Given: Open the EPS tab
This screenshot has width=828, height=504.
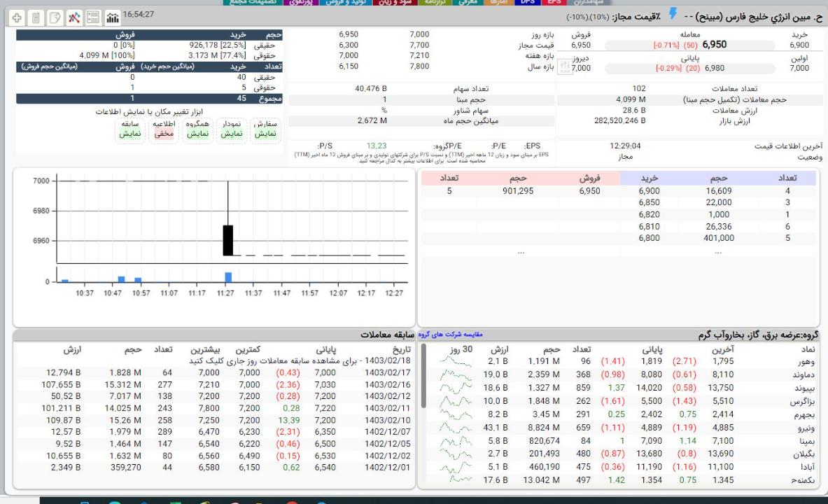Looking at the screenshot, I should coord(554,2).
